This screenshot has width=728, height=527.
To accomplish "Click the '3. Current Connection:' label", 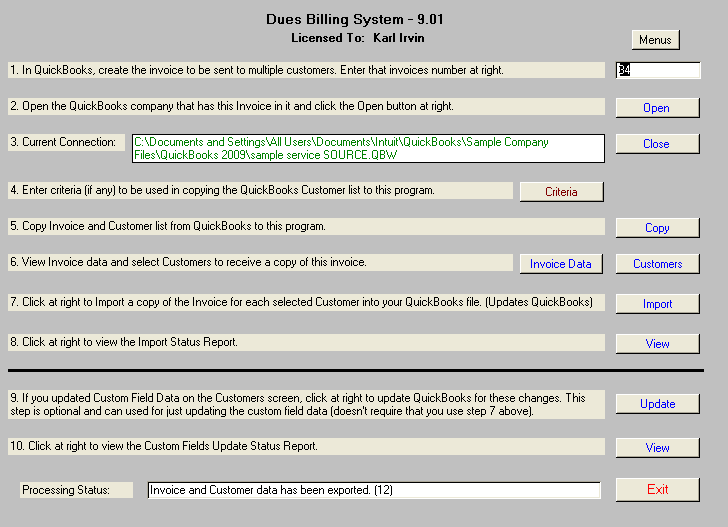I will point(66,142).
